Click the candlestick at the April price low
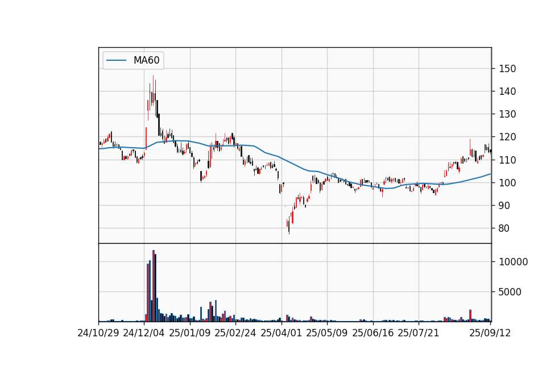Viewport: 546px width, 392px height. 289,224
